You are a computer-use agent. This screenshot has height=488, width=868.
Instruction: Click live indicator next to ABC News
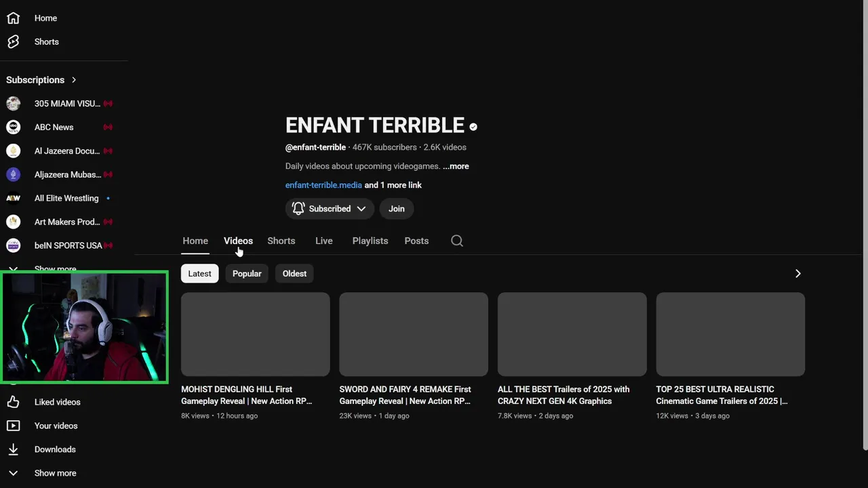point(108,127)
